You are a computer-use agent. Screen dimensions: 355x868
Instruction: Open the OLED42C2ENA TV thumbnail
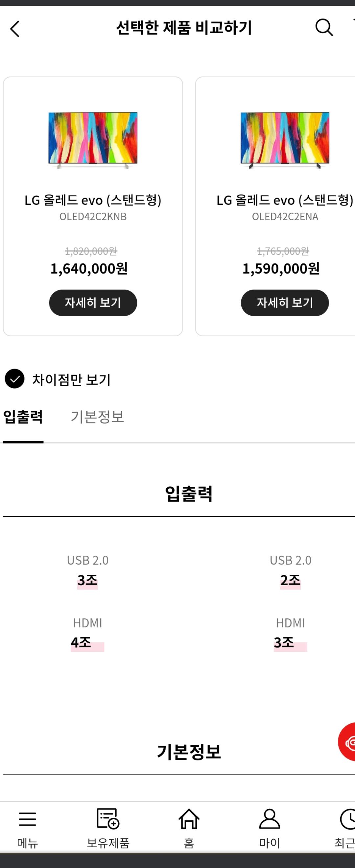tap(285, 140)
